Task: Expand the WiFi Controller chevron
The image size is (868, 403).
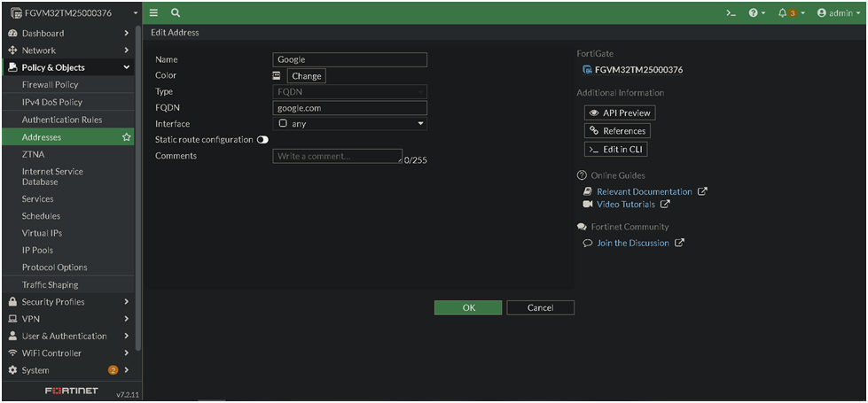Action: click(127, 353)
